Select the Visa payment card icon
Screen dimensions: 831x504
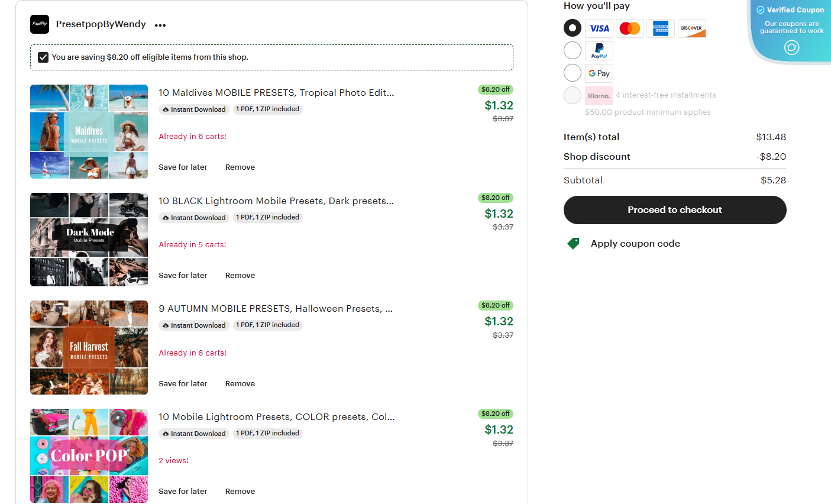click(599, 28)
